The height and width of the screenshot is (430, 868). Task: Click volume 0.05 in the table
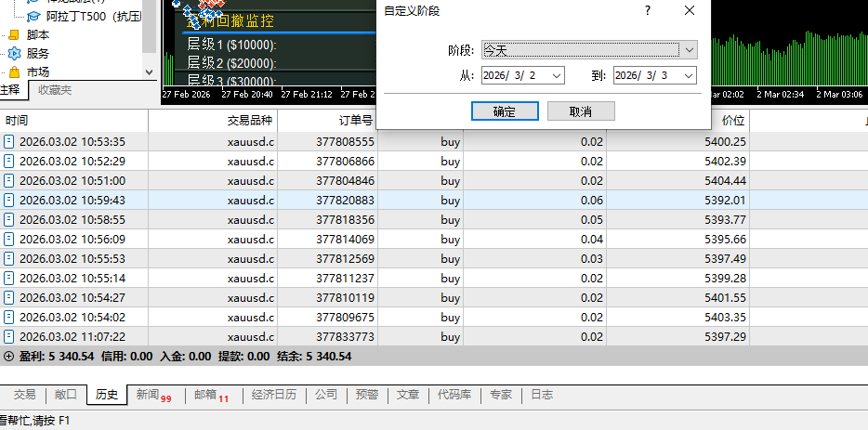pyautogui.click(x=592, y=220)
